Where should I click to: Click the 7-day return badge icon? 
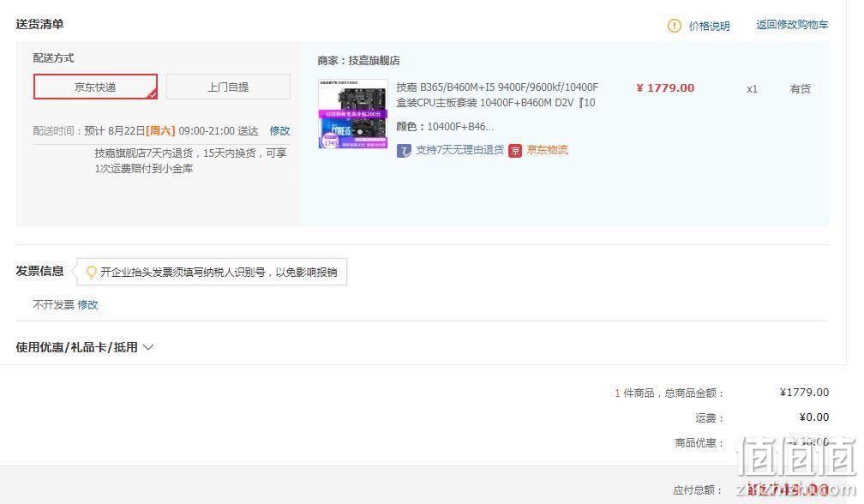pos(404,150)
